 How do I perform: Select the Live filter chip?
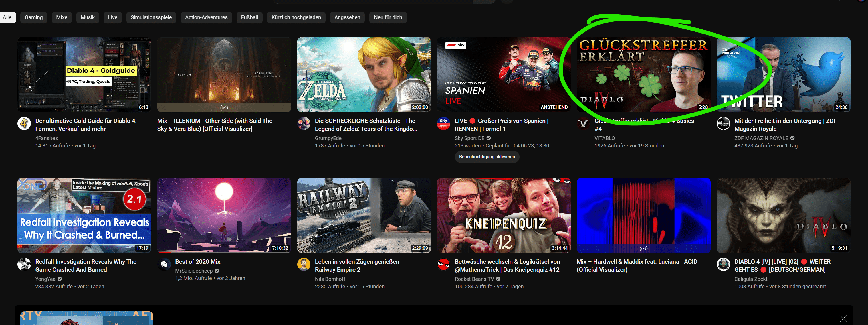click(x=112, y=17)
